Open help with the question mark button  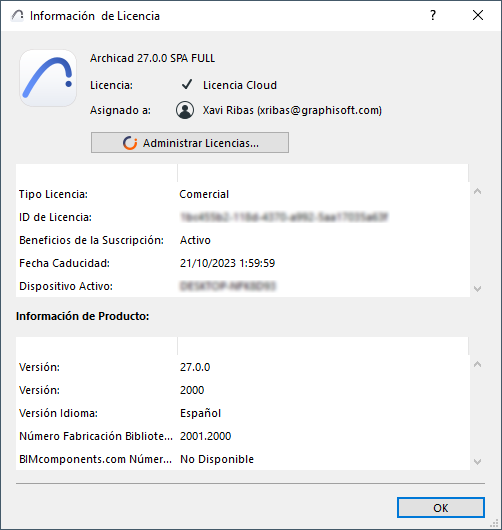433,15
